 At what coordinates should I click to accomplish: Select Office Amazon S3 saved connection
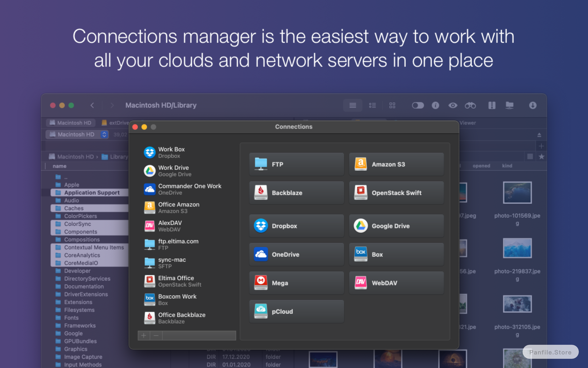[187, 208]
